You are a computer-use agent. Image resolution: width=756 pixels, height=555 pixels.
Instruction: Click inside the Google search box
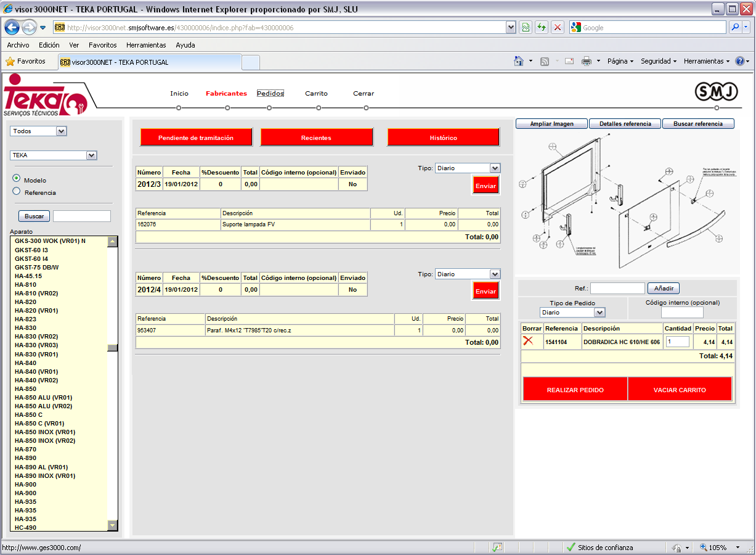pyautogui.click(x=653, y=28)
